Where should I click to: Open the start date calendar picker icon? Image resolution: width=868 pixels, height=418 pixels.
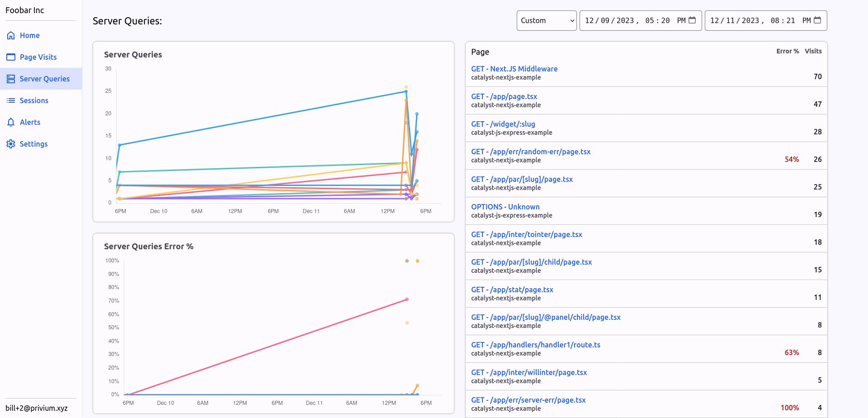click(692, 20)
